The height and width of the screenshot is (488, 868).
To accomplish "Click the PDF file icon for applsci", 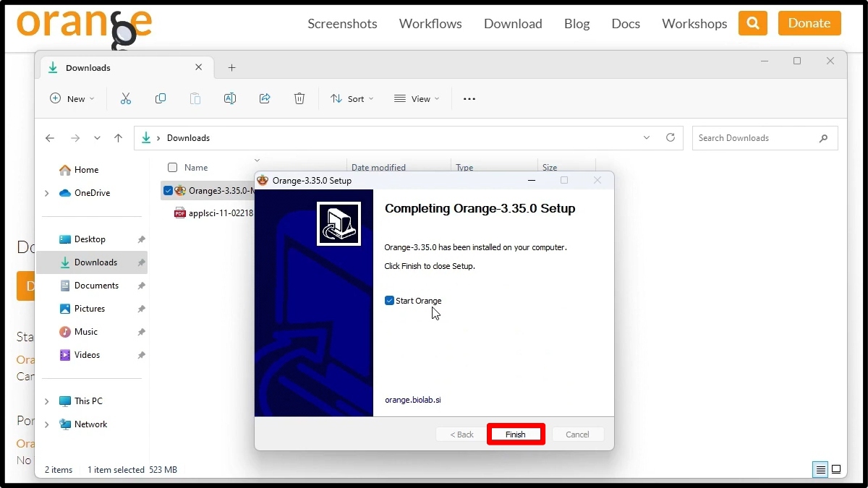I will point(180,213).
